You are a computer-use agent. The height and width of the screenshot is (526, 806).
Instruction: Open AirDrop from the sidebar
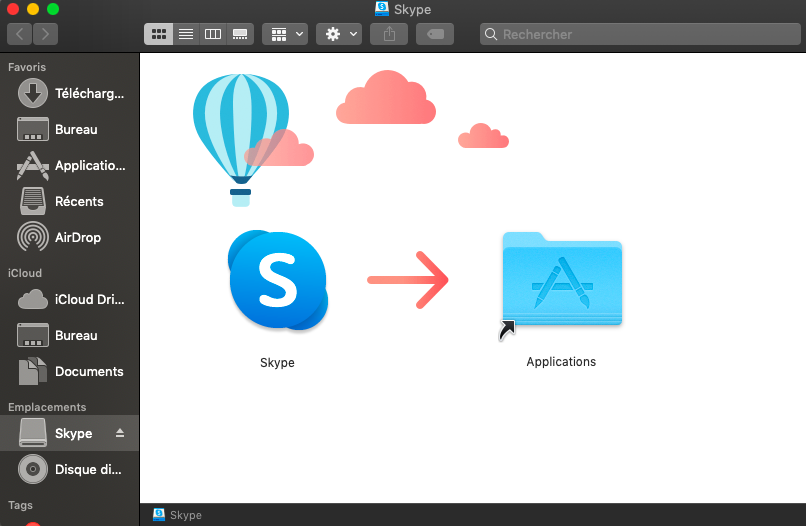click(x=69, y=238)
